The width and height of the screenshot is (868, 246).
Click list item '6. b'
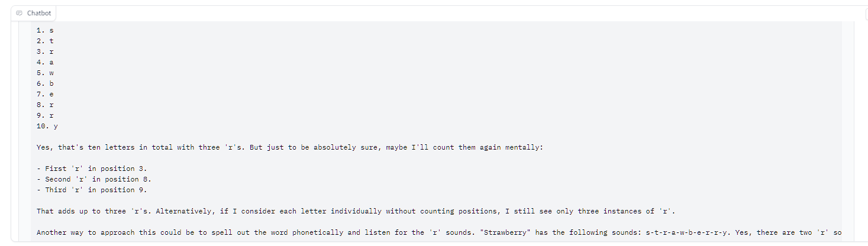(45, 83)
